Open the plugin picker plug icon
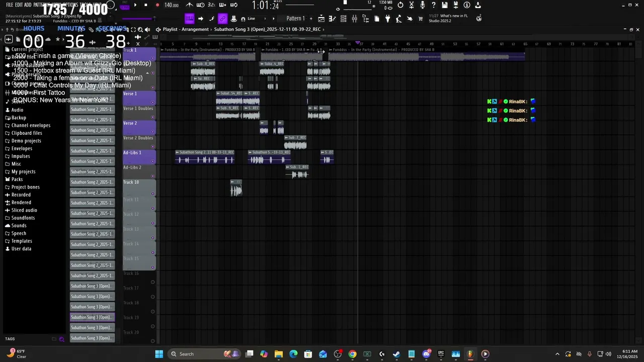644x362 pixels. (388, 19)
